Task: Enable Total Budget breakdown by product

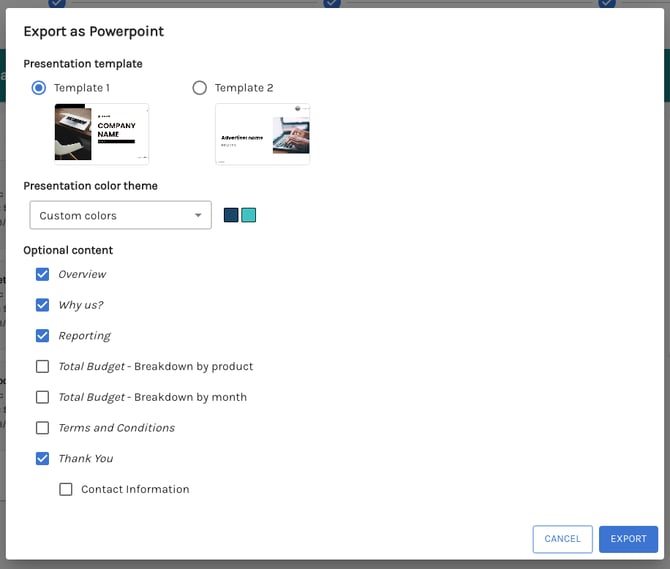Action: (42, 366)
